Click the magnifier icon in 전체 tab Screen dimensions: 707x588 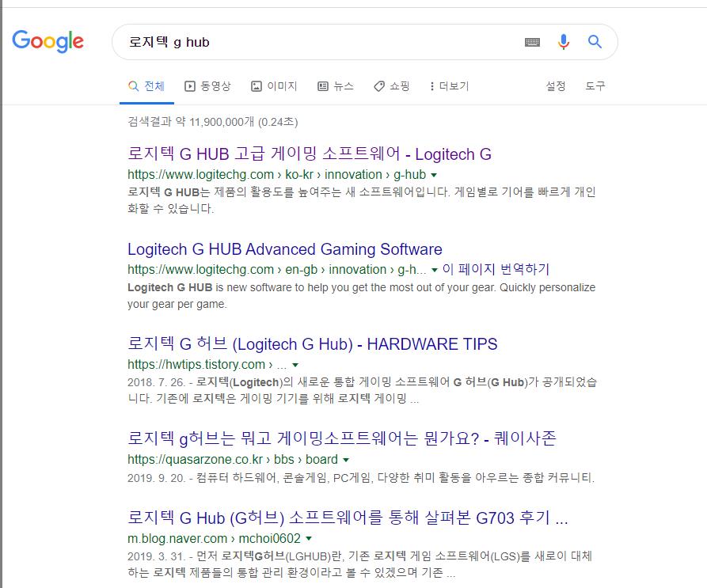point(134,86)
